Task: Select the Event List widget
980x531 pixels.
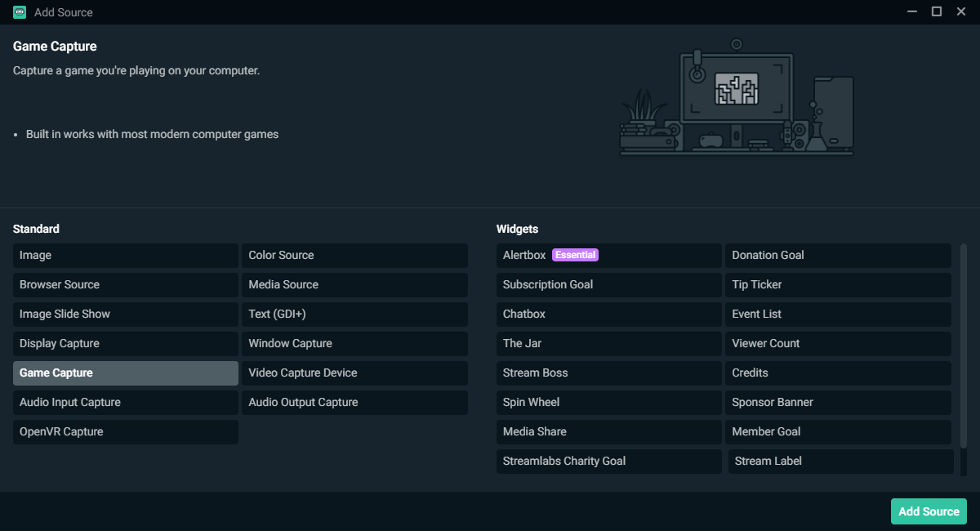Action: 838,315
